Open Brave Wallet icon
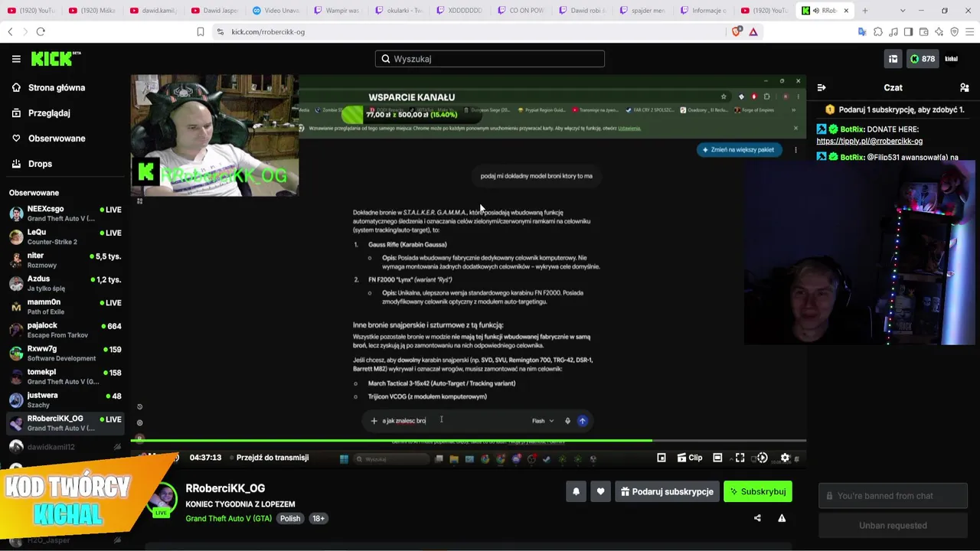 pos(923,31)
